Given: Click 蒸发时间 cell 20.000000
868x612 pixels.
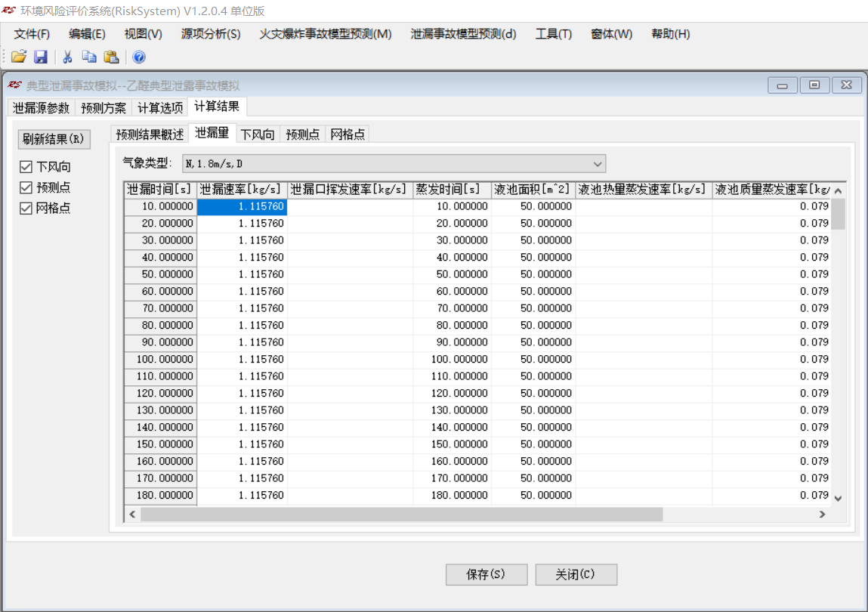Looking at the screenshot, I should (x=452, y=223).
